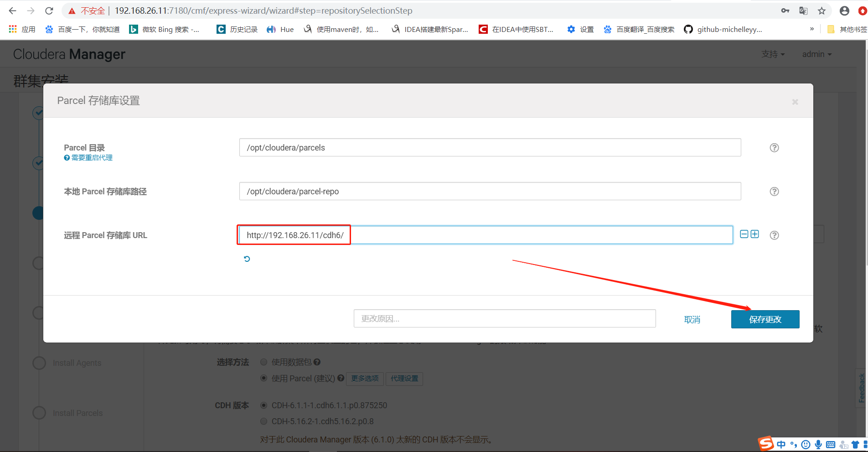Click the browser back arrow

12,10
